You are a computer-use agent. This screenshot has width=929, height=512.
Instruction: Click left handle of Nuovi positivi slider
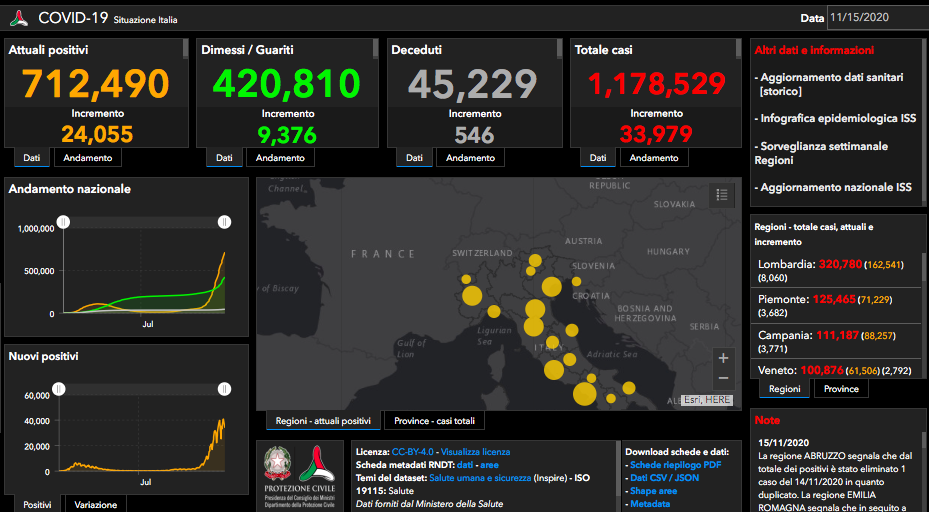[x=59, y=389]
